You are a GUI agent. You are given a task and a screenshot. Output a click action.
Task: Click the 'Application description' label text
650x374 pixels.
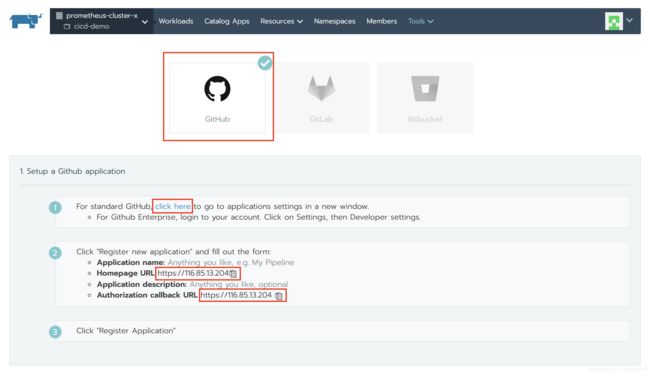click(x=141, y=284)
